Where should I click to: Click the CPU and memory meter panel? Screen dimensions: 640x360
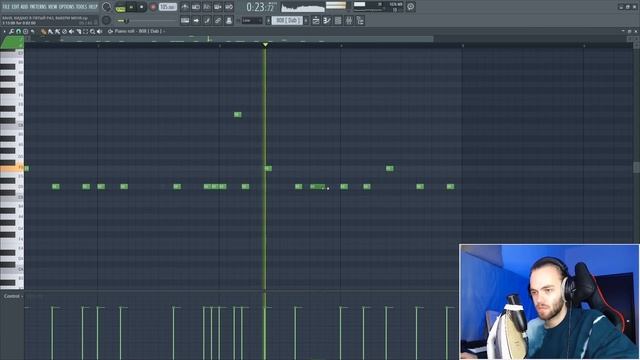pyautogui.click(x=378, y=7)
